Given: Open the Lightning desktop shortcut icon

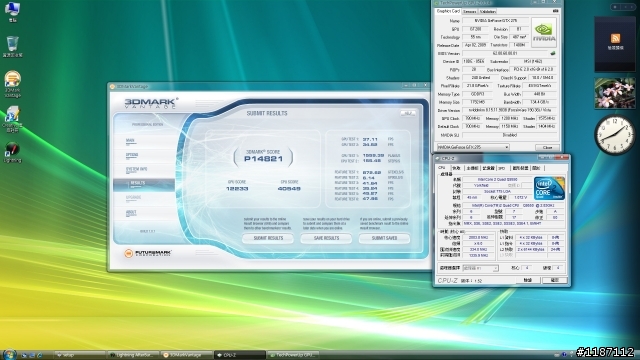Looking at the screenshot, I should pyautogui.click(x=12, y=151).
